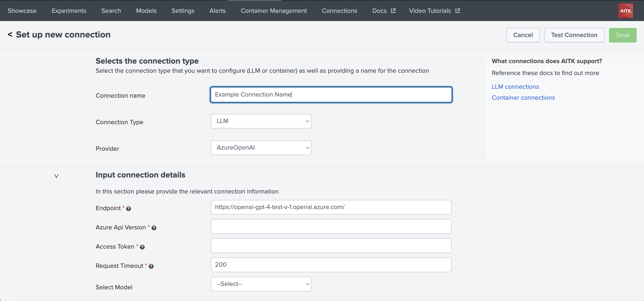Go back using the < arrow
The height and width of the screenshot is (301, 644).
tap(10, 34)
